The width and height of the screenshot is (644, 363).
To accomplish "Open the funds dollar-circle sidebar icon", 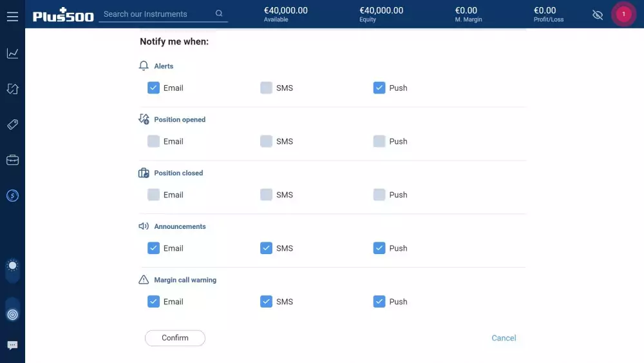I will (12, 195).
